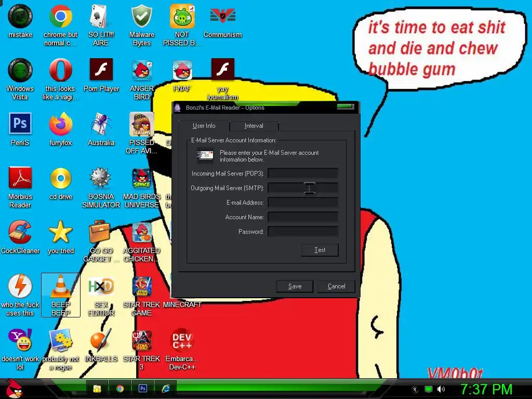Open Chrome from the taskbar
The width and height of the screenshot is (532, 399).
pos(120,389)
